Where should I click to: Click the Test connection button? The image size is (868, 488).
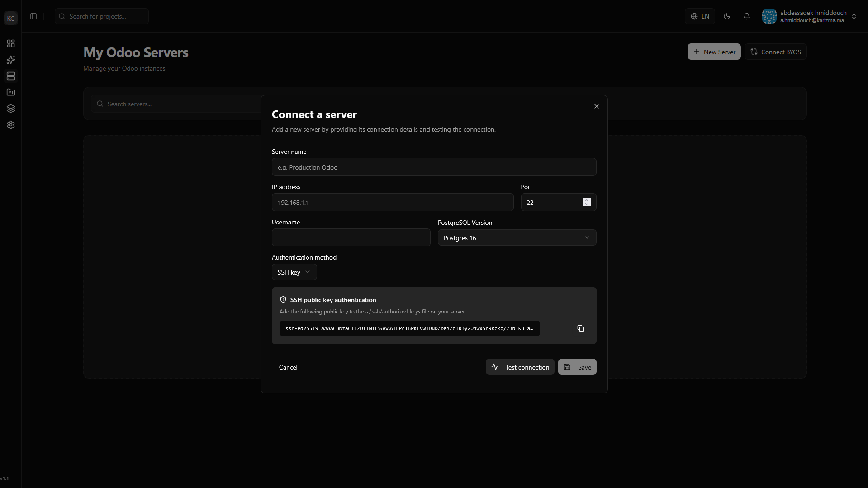[x=520, y=367]
